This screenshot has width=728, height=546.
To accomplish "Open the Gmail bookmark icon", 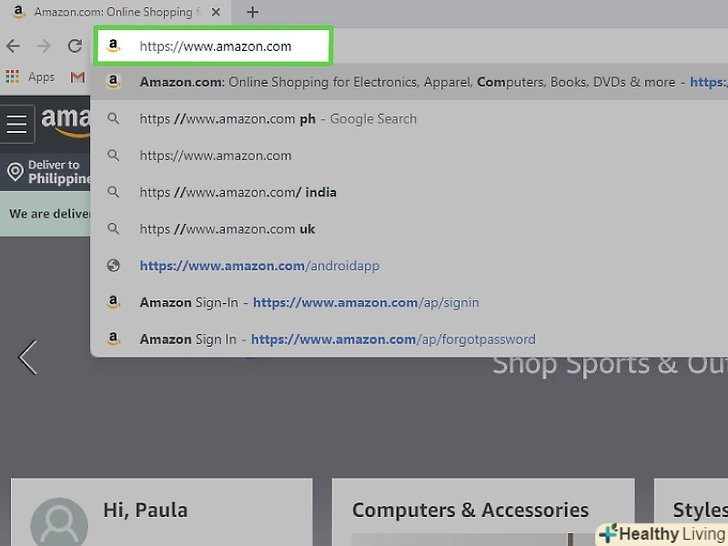I will 78,77.
